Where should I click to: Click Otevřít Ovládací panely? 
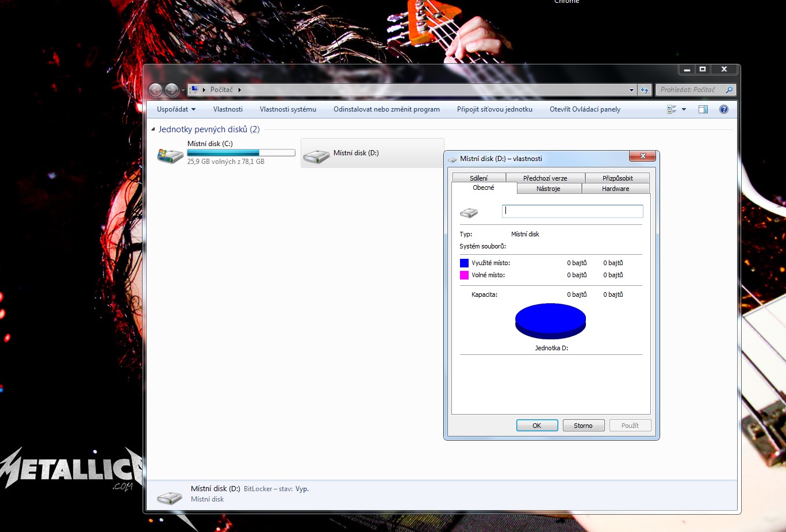point(585,109)
